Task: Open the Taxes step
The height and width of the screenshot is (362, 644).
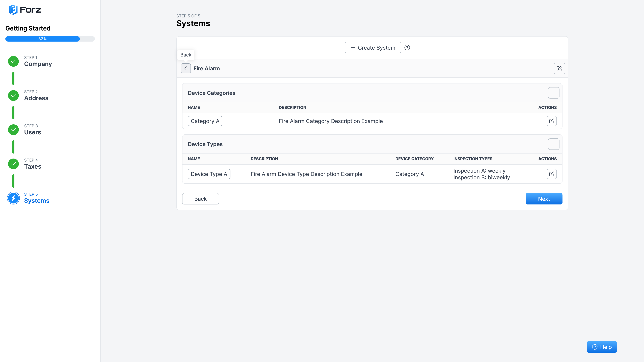Action: click(33, 167)
